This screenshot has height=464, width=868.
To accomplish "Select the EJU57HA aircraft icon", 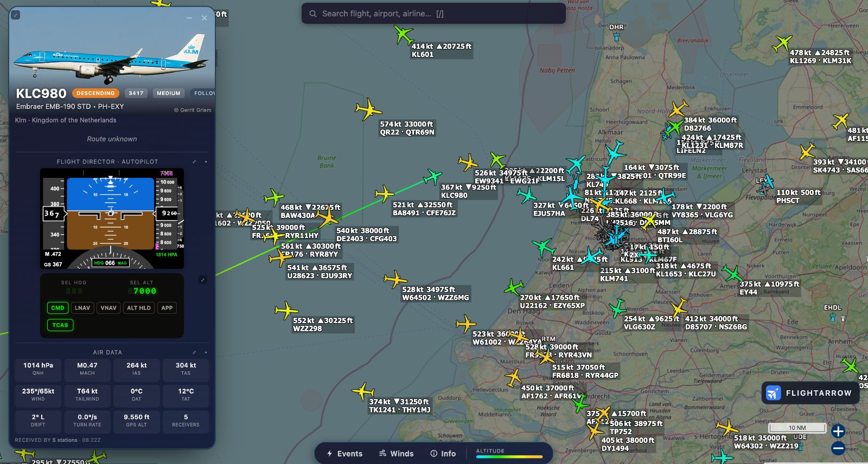I will 526,195.
